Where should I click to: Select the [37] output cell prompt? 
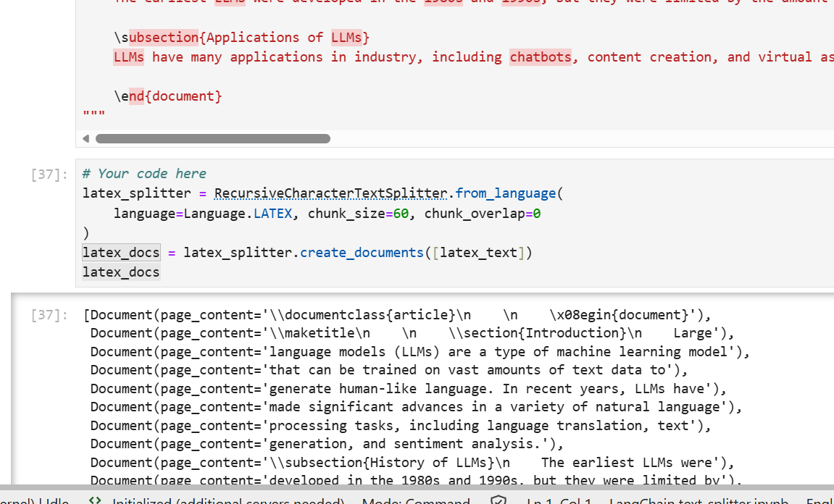(x=49, y=315)
